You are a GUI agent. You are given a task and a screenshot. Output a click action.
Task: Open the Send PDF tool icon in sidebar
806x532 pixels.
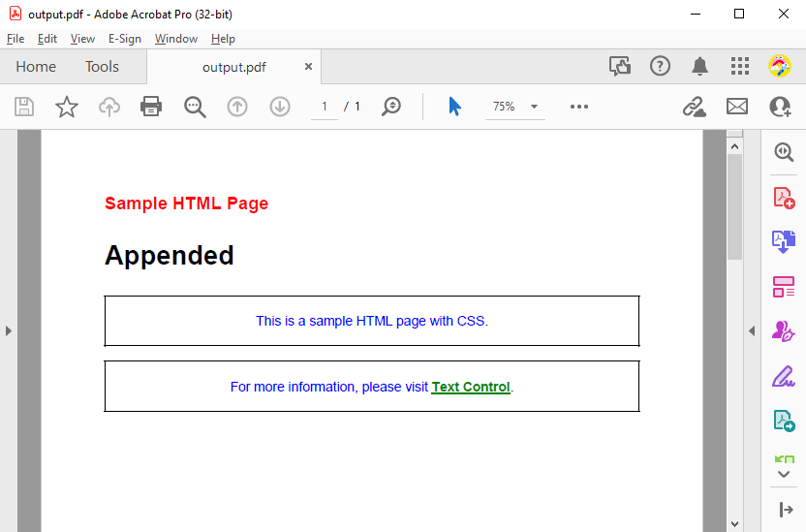coord(784,421)
